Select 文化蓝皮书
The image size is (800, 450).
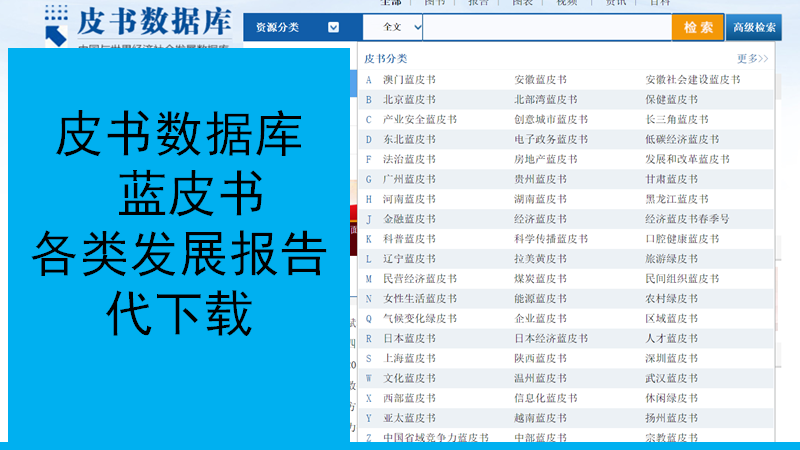coord(409,378)
